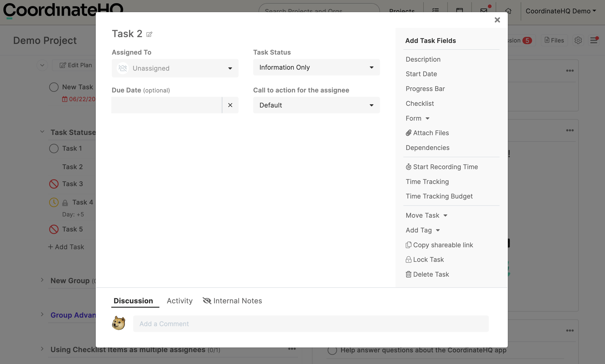Open CoordinateHQ Demo account dropdown
The width and height of the screenshot is (605, 364).
(x=561, y=11)
